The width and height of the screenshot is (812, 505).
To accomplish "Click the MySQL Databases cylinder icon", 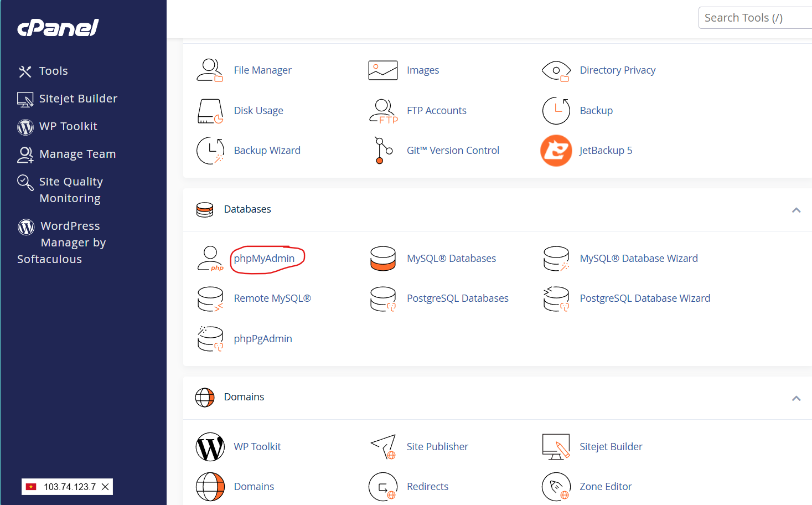I will coord(383,259).
